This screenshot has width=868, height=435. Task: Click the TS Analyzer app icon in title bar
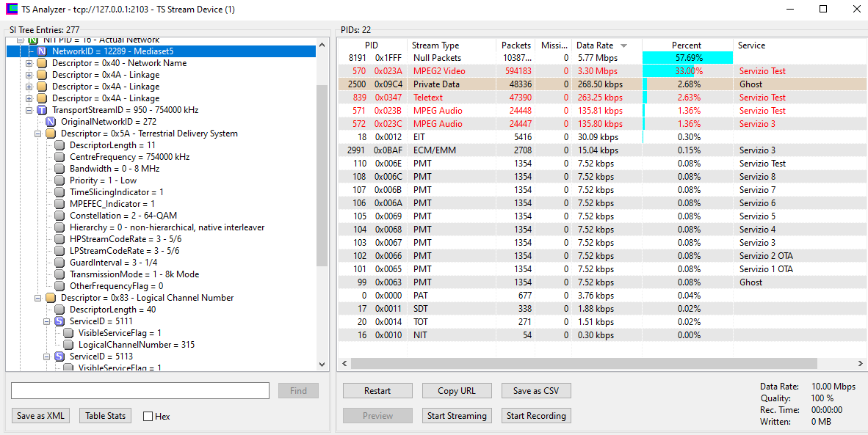coord(10,9)
